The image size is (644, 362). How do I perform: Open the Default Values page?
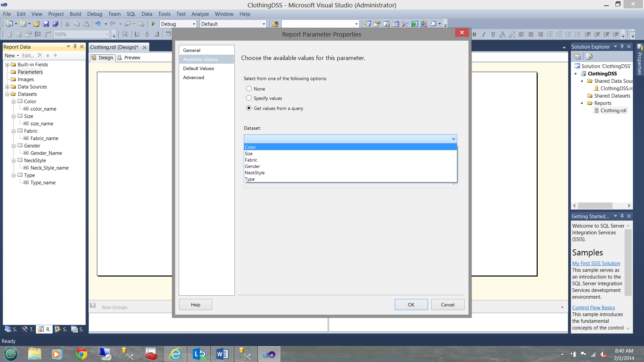pos(199,68)
